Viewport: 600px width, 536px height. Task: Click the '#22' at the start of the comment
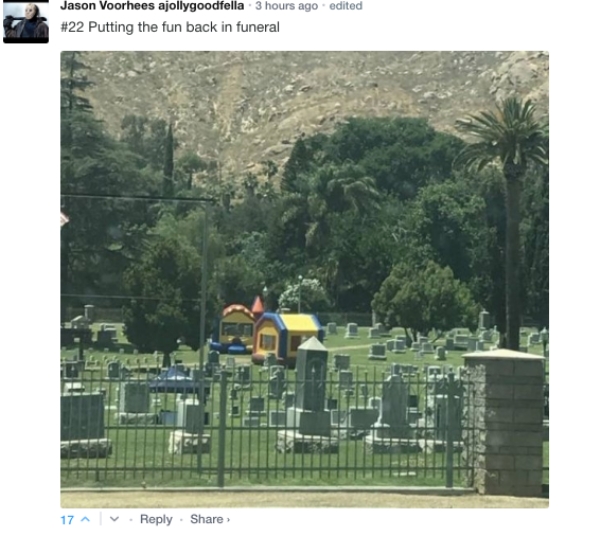72,27
